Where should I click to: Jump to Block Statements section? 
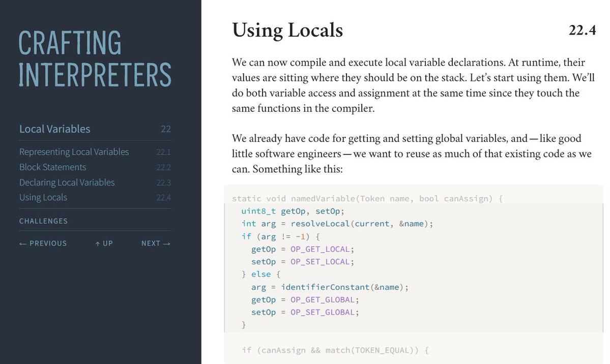(x=52, y=167)
